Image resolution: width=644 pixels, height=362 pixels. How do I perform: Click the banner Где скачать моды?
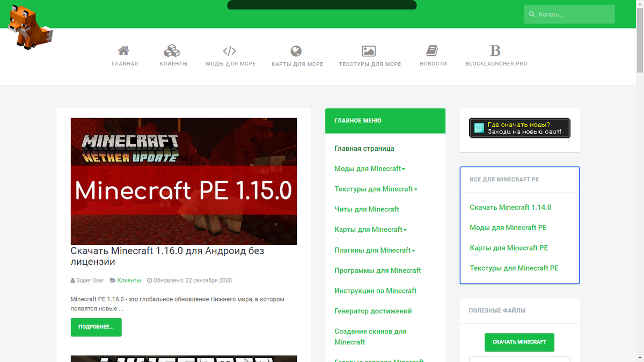(x=519, y=128)
